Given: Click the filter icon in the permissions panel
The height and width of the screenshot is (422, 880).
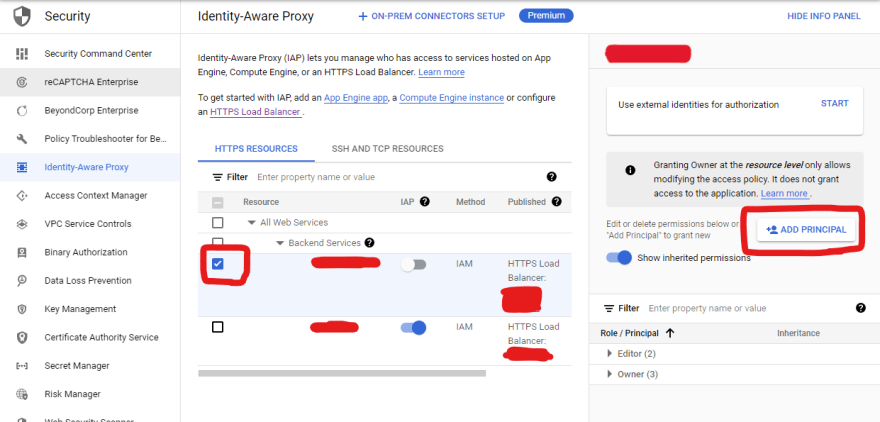Looking at the screenshot, I should (x=608, y=309).
